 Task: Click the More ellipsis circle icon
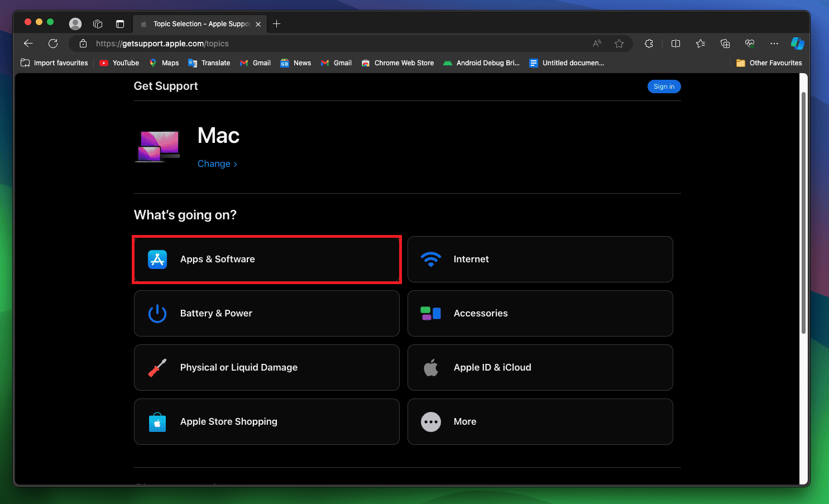431,422
